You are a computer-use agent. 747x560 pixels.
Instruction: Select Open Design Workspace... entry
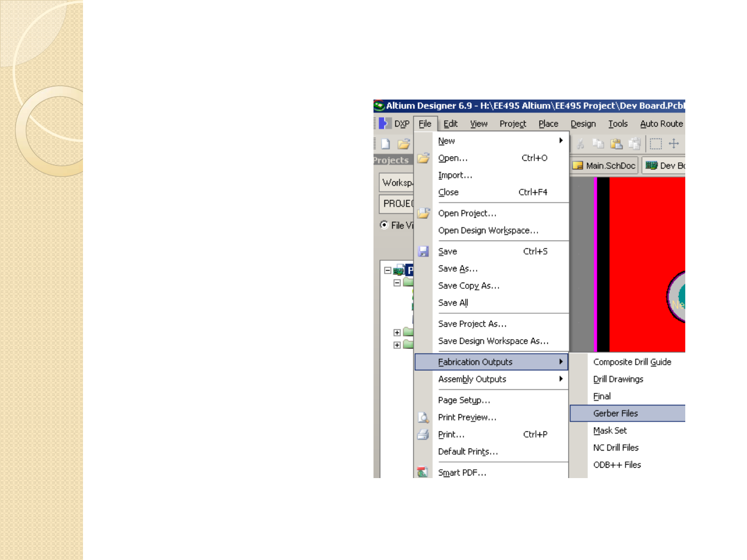click(492, 230)
